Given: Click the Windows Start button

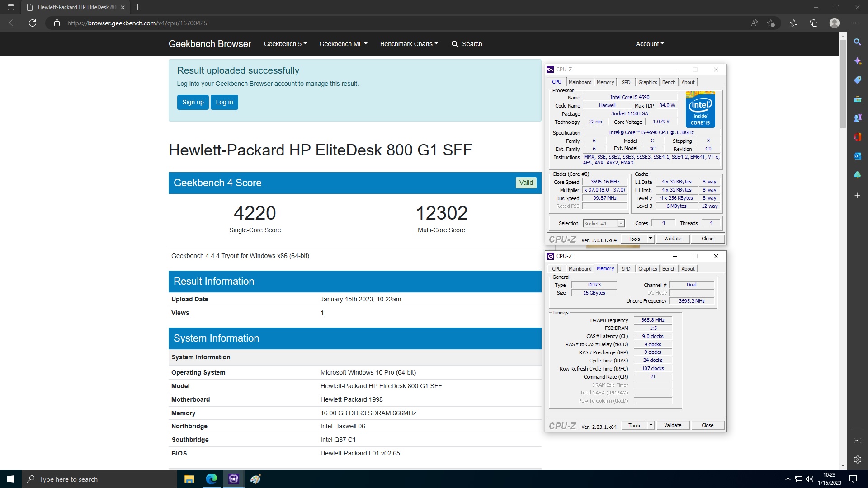Looking at the screenshot, I should click(11, 479).
